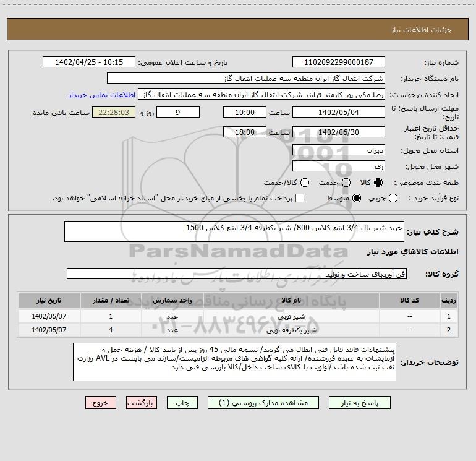Image resolution: width=476 pixels, height=461 pixels.
Task: Click row 1 need date 1402/05/07
Action: tap(49, 316)
